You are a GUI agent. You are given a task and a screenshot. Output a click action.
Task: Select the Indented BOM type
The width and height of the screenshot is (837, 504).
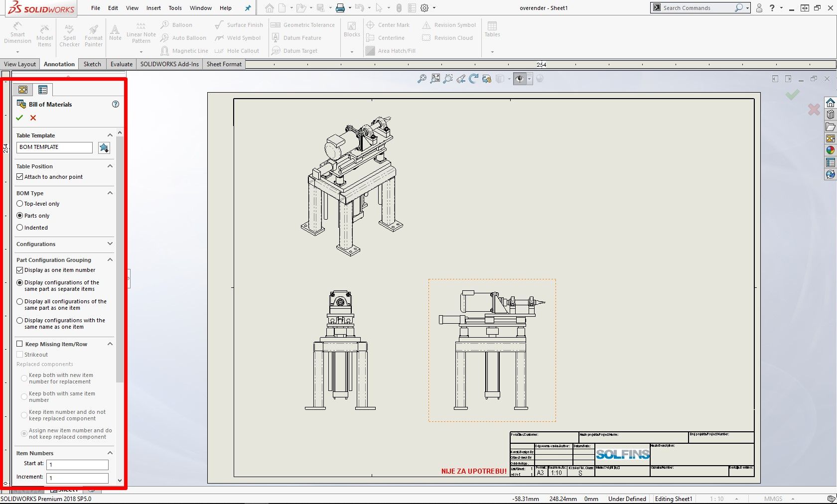pyautogui.click(x=20, y=228)
